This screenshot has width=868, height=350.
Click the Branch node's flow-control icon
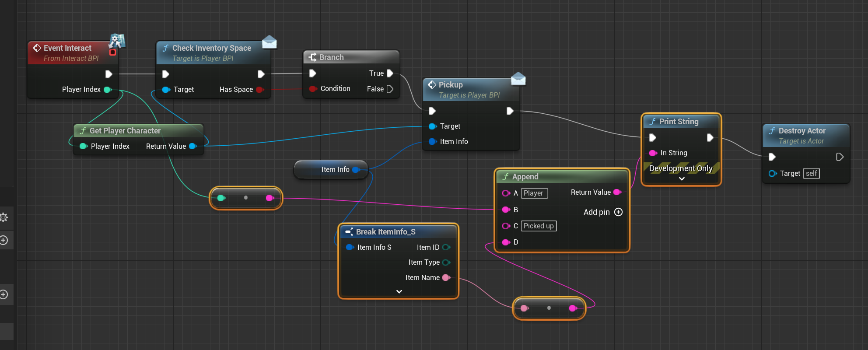(312, 57)
